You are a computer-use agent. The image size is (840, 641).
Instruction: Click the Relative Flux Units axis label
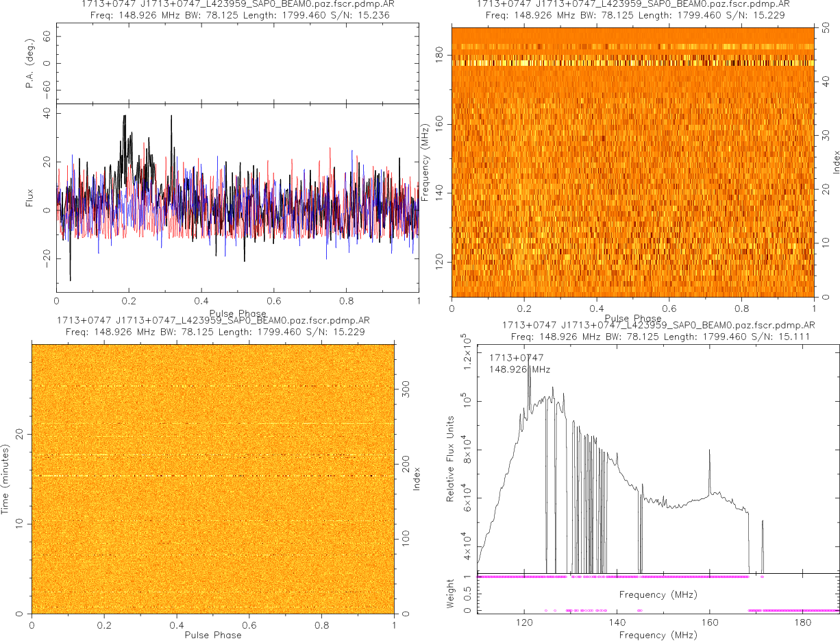[x=452, y=458]
